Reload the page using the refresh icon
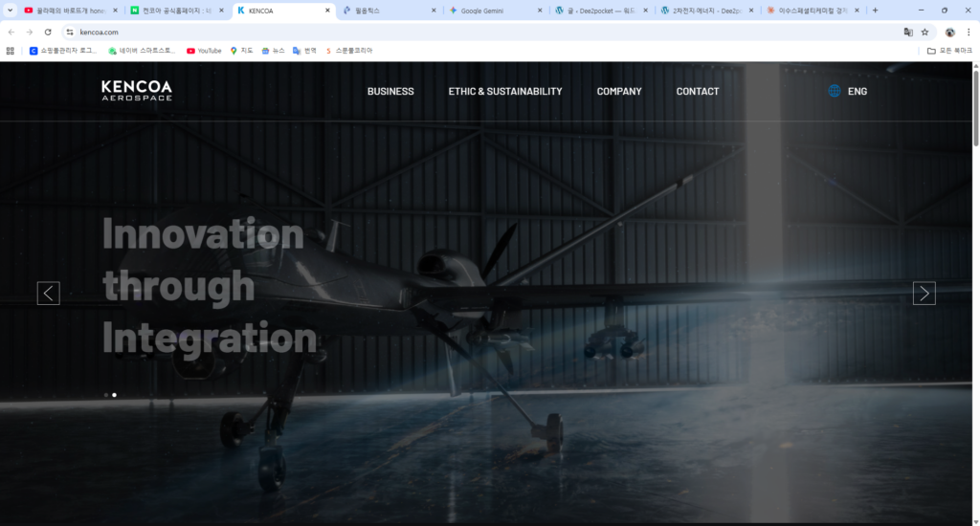 [48, 32]
